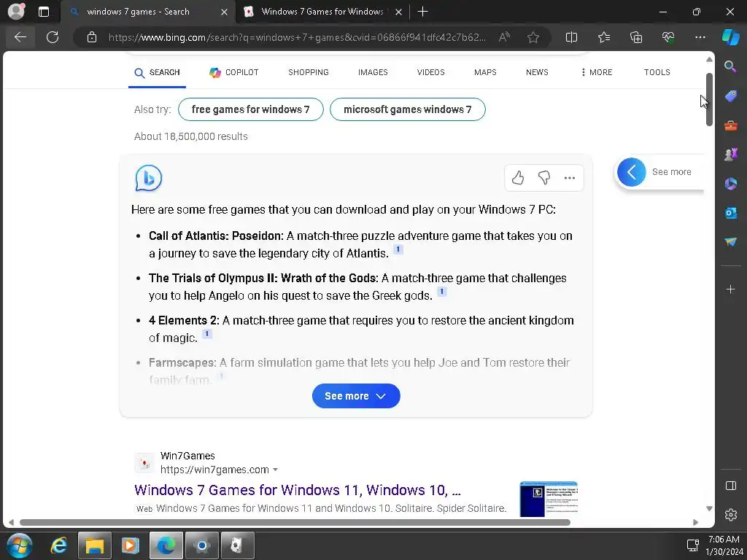This screenshot has width=747, height=560.
Task: Click the Win7Games site favicon
Action: pyautogui.click(x=144, y=463)
